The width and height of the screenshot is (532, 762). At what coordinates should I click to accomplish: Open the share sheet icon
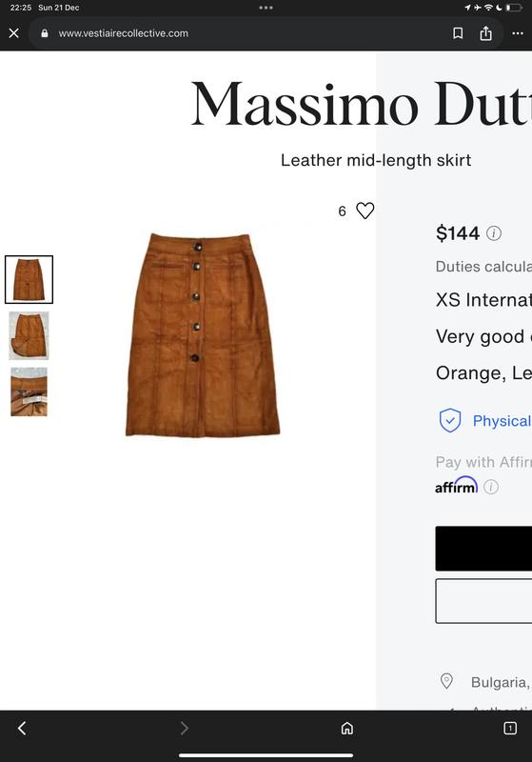click(486, 33)
